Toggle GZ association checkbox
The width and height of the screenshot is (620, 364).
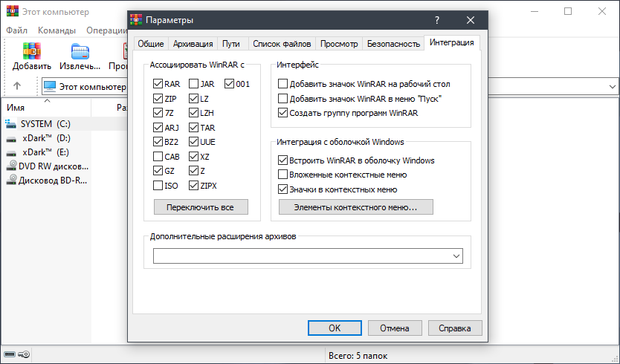tap(158, 171)
